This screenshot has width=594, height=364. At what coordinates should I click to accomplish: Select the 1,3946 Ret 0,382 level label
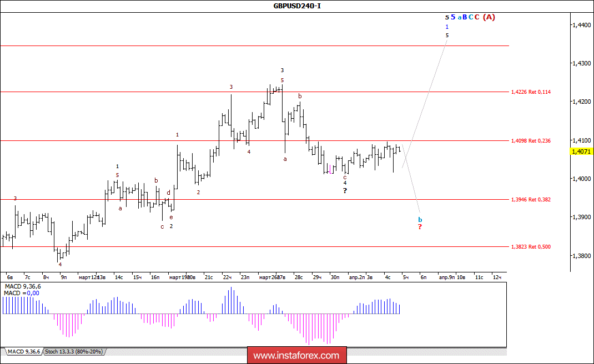[x=531, y=200]
